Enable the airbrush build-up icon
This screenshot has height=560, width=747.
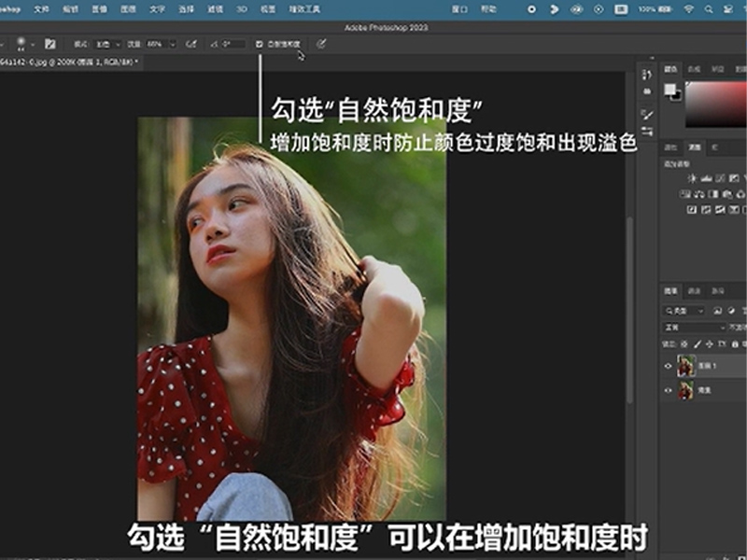tap(191, 44)
